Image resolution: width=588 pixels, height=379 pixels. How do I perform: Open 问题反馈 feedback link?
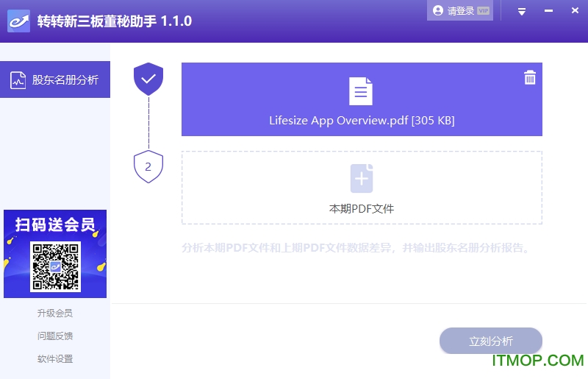(x=55, y=336)
